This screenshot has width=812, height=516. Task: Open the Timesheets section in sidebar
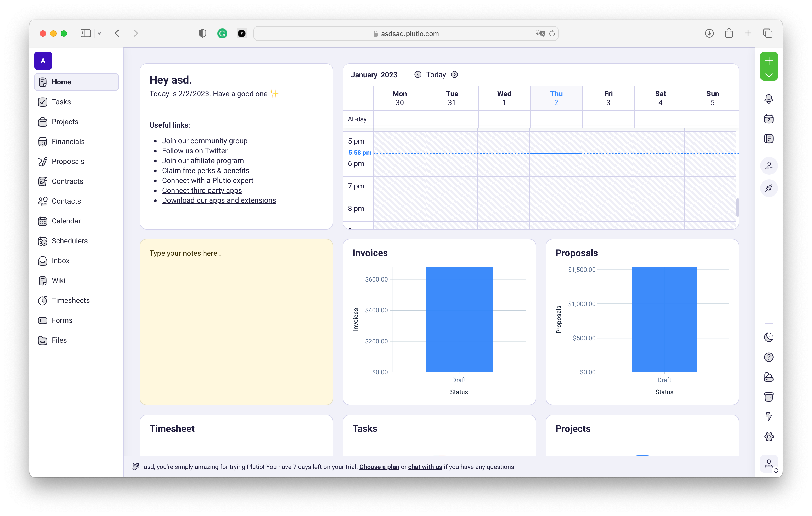(70, 300)
